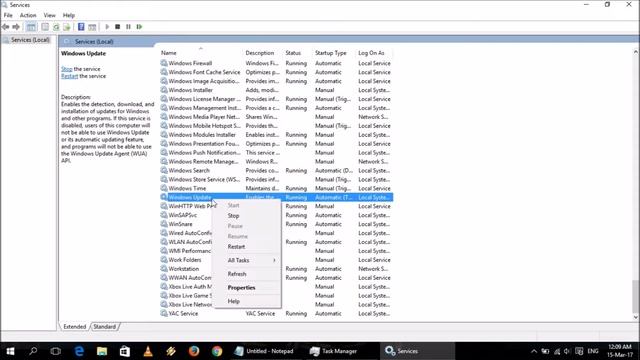Click the Export List toolbar icon
This screenshot has height=360, width=640.
67,27
